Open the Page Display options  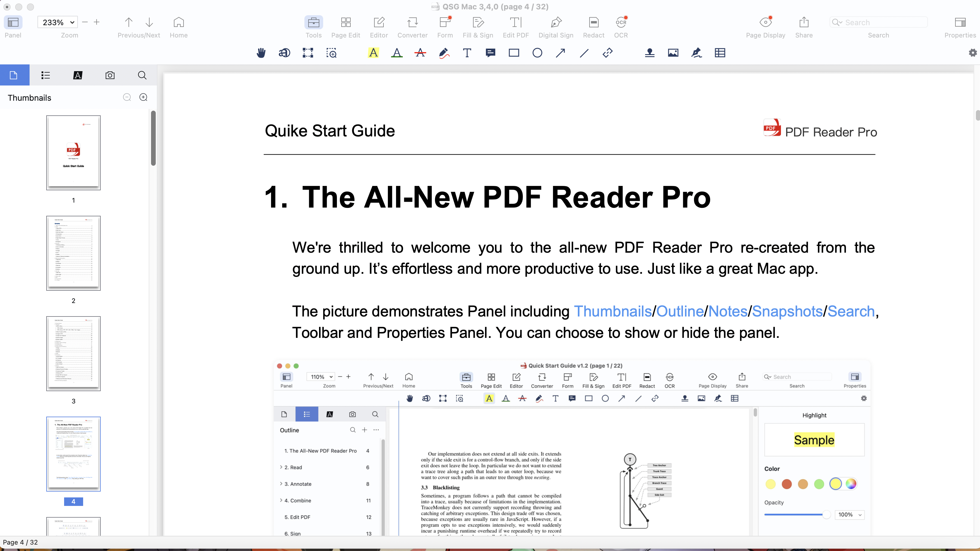(765, 23)
